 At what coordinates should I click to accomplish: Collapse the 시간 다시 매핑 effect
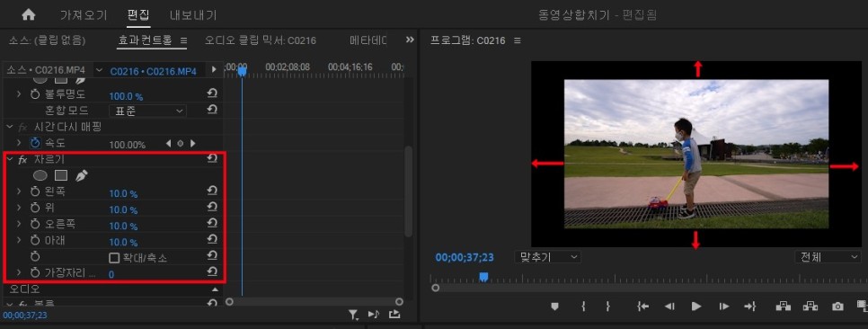9,127
